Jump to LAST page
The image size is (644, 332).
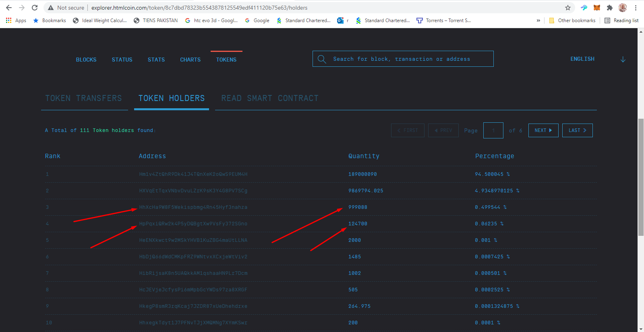tap(578, 130)
